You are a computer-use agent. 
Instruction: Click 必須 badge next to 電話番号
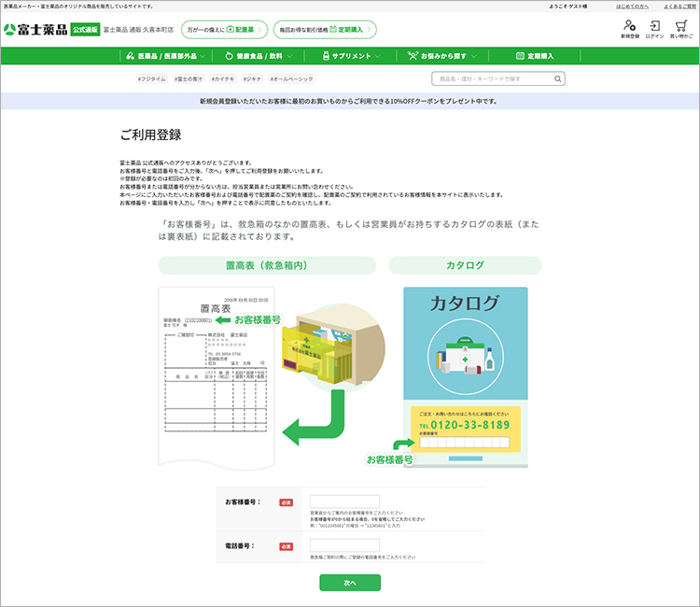pyautogui.click(x=287, y=546)
